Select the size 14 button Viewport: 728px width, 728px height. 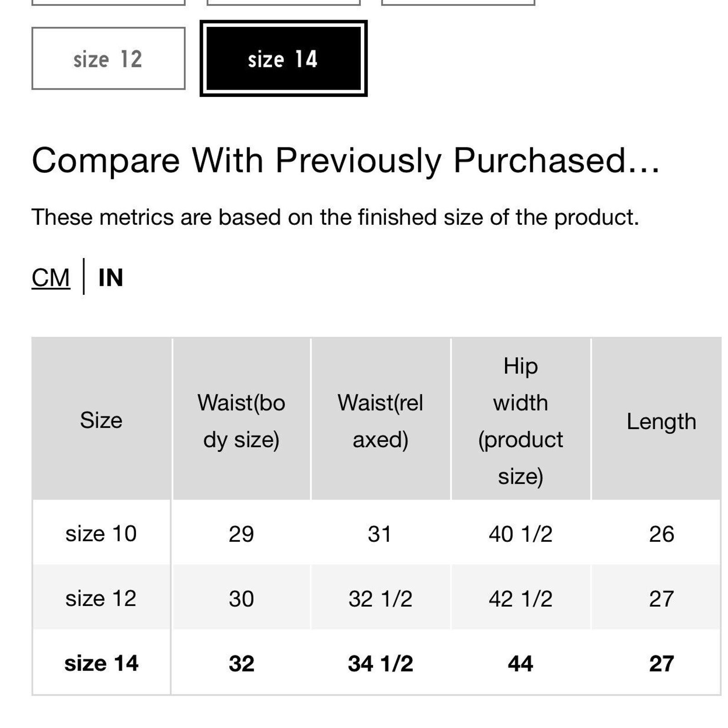[x=283, y=58]
